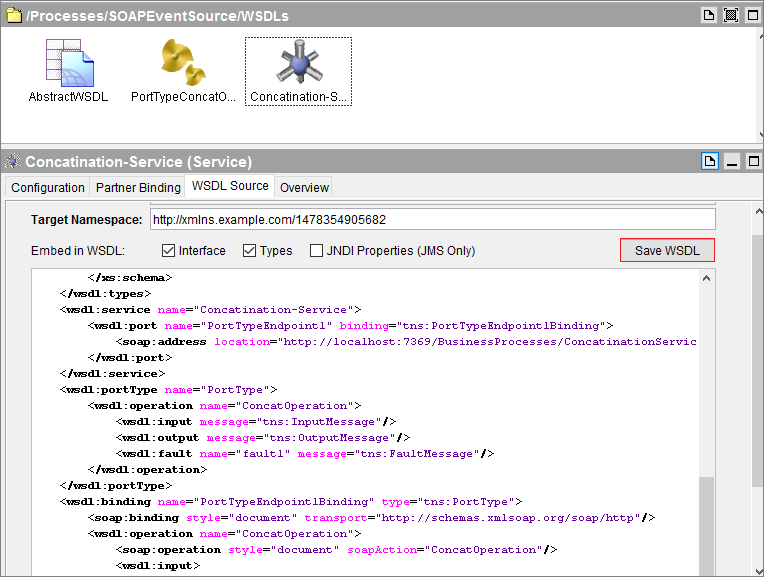Click the soap:operation soapAction line

pyautogui.click(x=336, y=550)
